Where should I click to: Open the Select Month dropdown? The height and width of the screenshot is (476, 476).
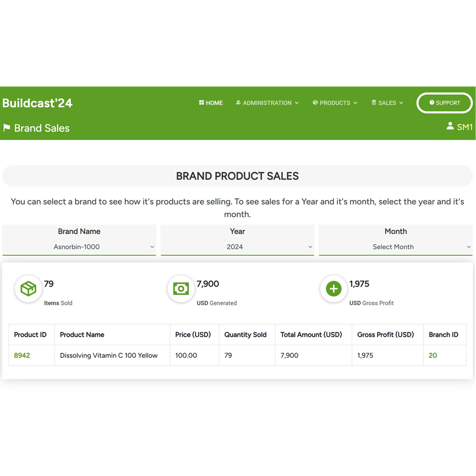pos(395,247)
